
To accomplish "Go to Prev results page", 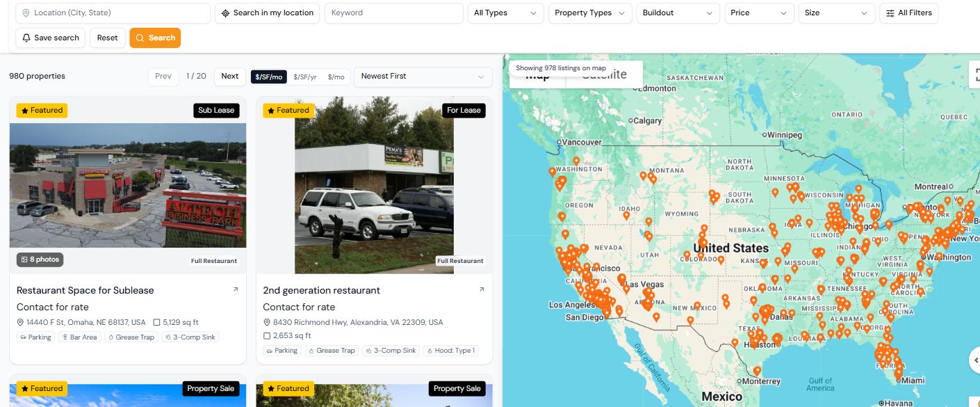I will click(x=163, y=77).
